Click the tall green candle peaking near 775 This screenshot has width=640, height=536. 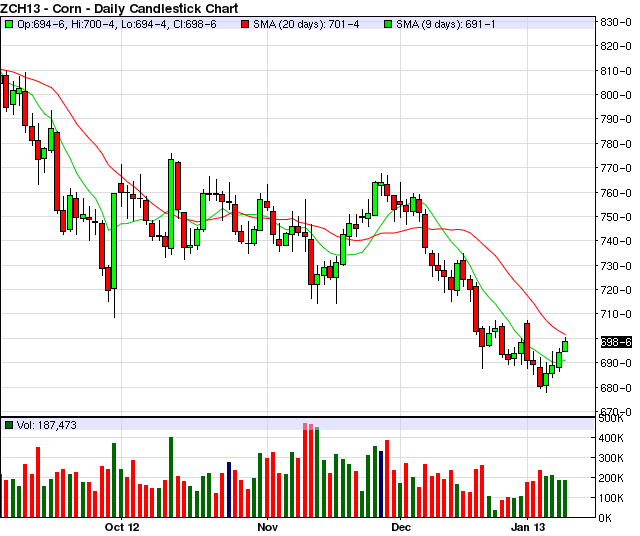[x=171, y=204]
